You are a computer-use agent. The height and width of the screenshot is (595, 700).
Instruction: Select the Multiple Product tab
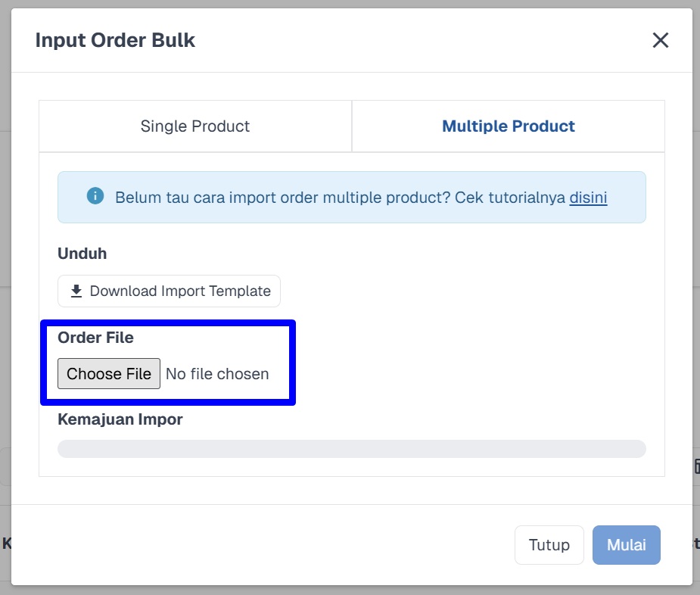tap(508, 126)
